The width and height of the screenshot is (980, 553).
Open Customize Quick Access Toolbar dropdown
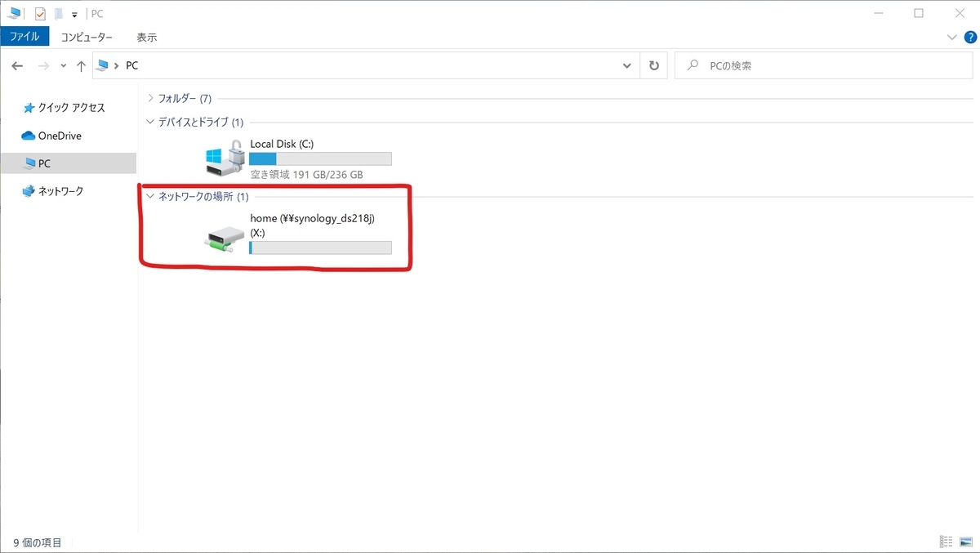point(74,15)
